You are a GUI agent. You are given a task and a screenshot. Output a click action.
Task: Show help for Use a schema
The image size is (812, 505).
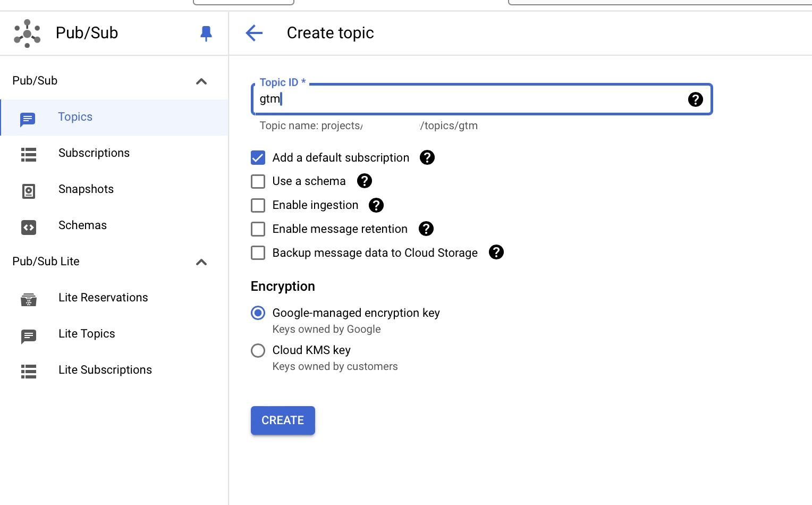pyautogui.click(x=365, y=181)
